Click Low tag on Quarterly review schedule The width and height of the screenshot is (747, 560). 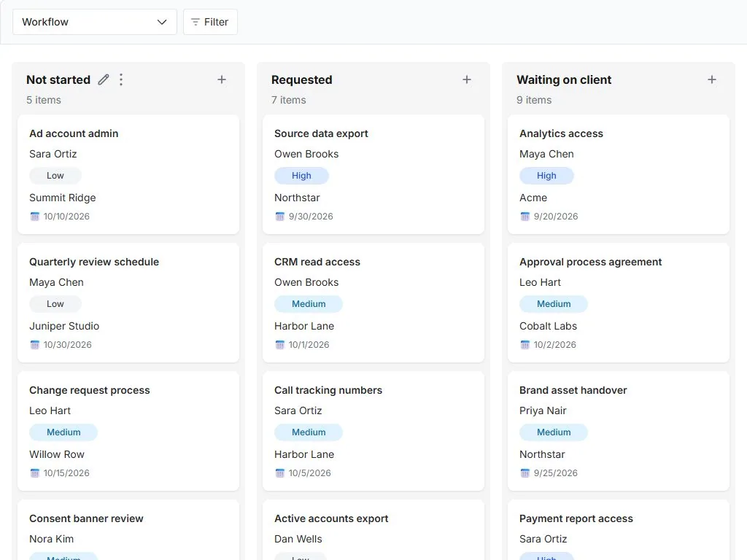[x=55, y=304]
